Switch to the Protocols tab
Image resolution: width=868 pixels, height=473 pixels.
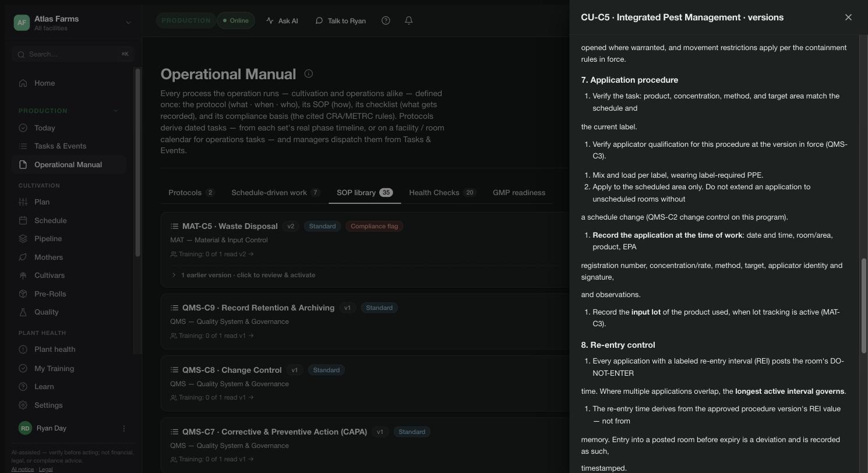(192, 193)
